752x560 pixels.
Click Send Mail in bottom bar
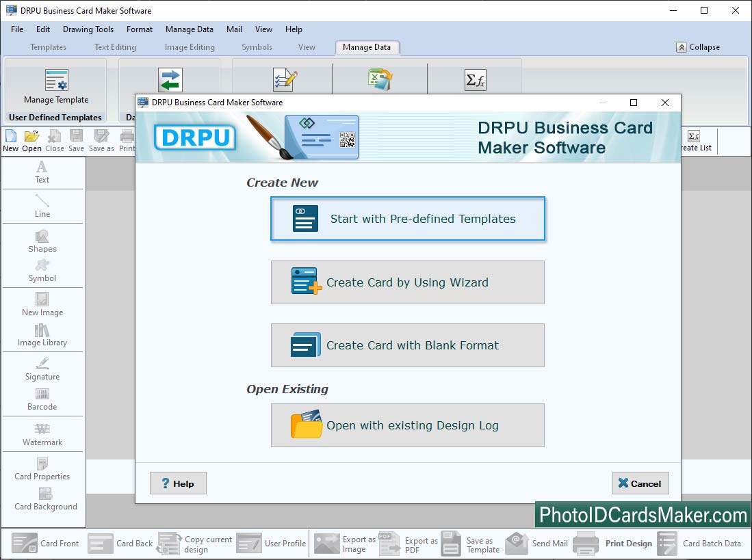tap(536, 543)
